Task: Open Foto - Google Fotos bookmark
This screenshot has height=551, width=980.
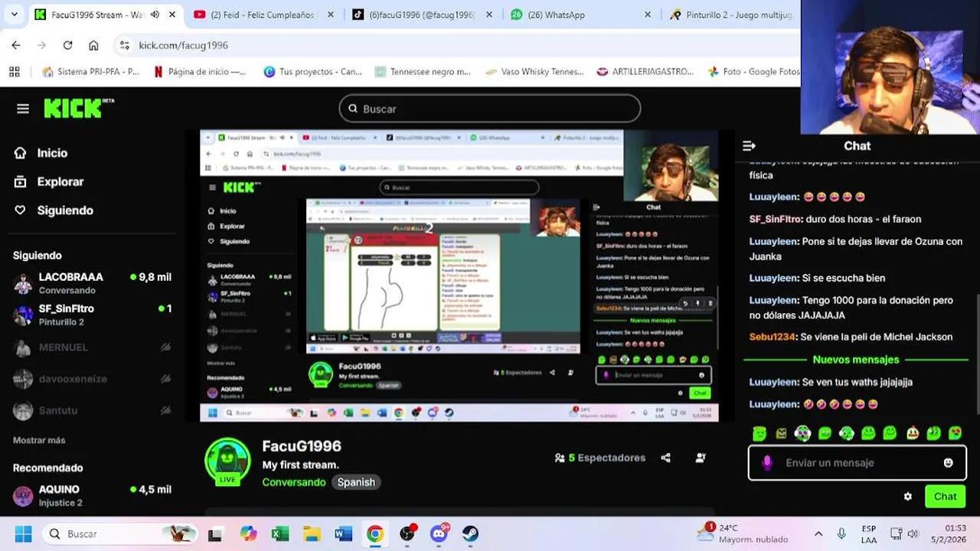Action: pos(753,71)
